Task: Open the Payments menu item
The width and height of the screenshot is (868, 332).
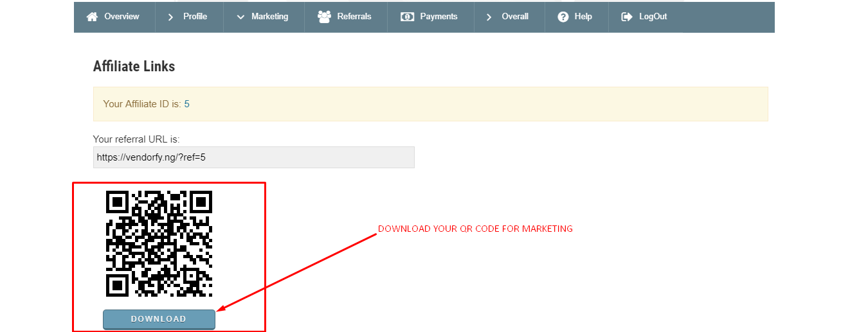Action: click(x=431, y=17)
